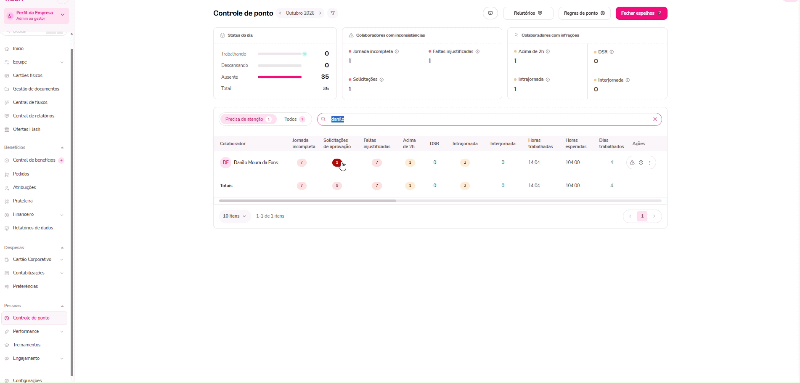Open Central de benefícios in the sidebar

tap(34, 160)
